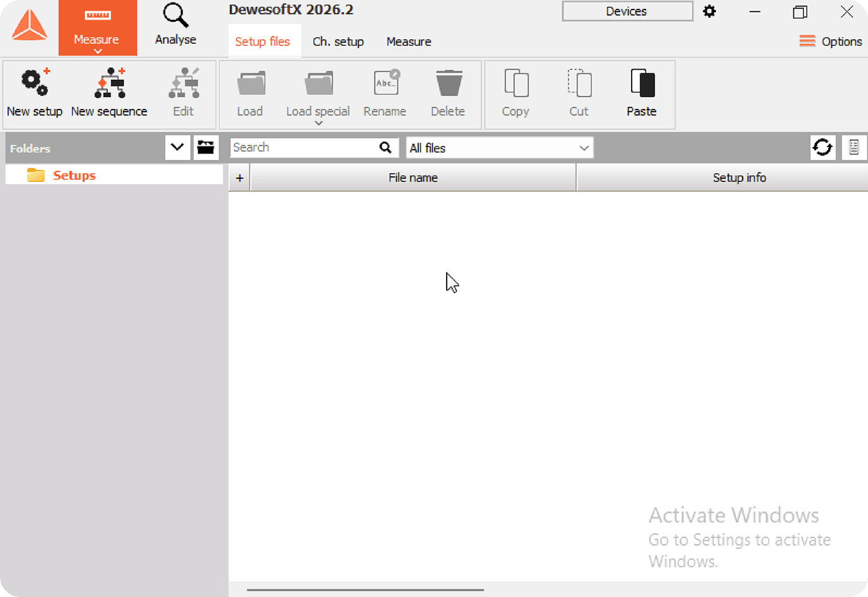Image resolution: width=868 pixels, height=597 pixels.
Task: Switch to Analyse mode
Action: click(x=176, y=25)
